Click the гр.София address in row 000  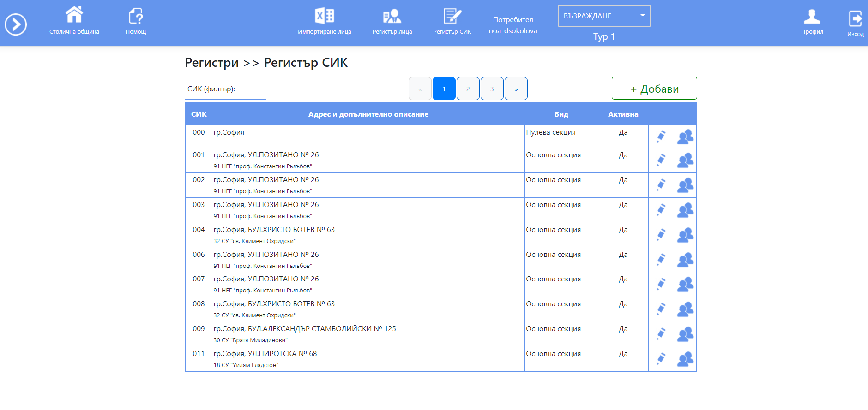(x=229, y=132)
